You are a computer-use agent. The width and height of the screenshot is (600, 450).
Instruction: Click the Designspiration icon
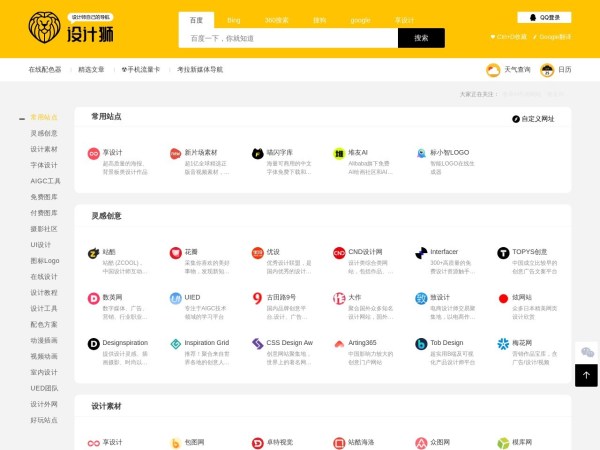pyautogui.click(x=94, y=343)
